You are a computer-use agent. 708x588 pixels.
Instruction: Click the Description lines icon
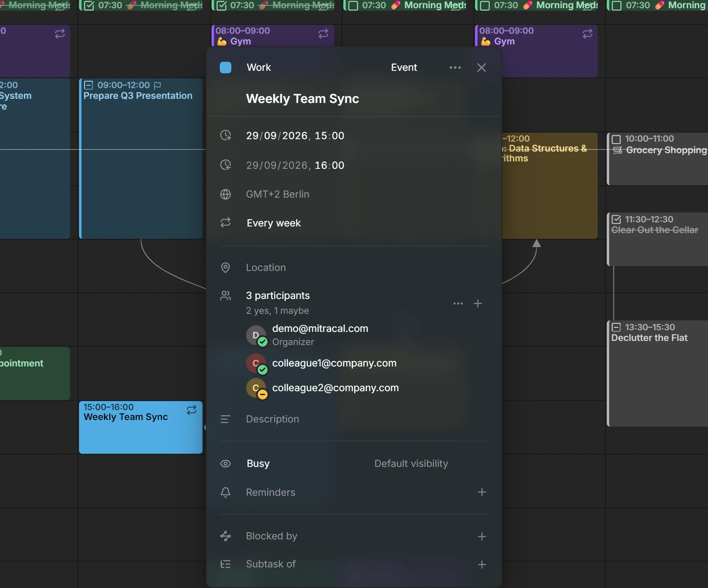226,419
